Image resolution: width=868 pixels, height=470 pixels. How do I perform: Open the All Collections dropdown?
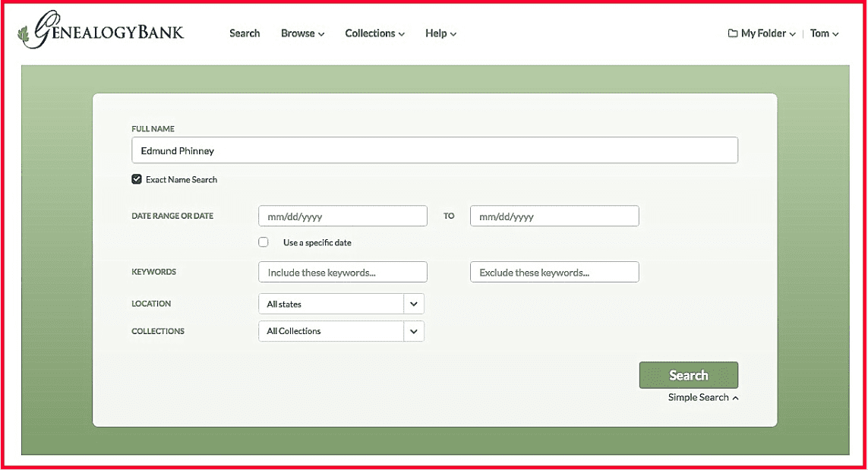341,331
